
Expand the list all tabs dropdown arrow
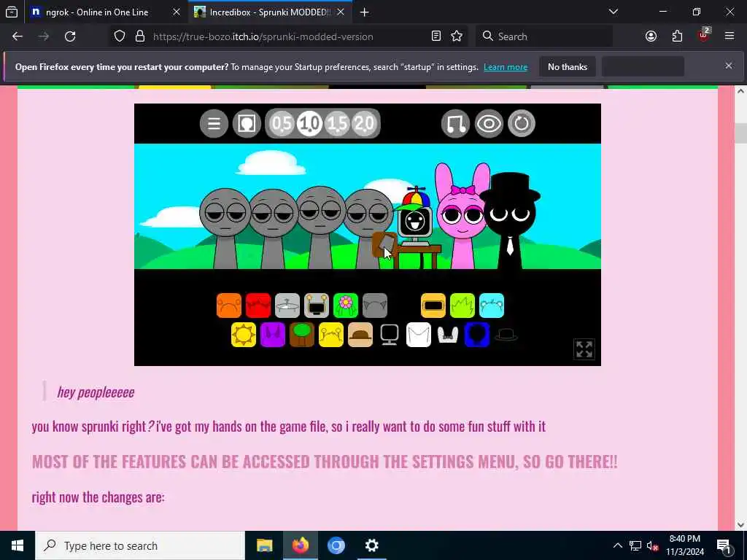(x=614, y=12)
